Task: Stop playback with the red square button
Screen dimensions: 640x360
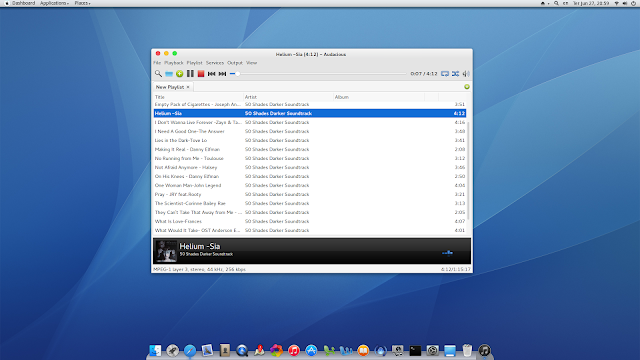Action: click(x=201, y=74)
